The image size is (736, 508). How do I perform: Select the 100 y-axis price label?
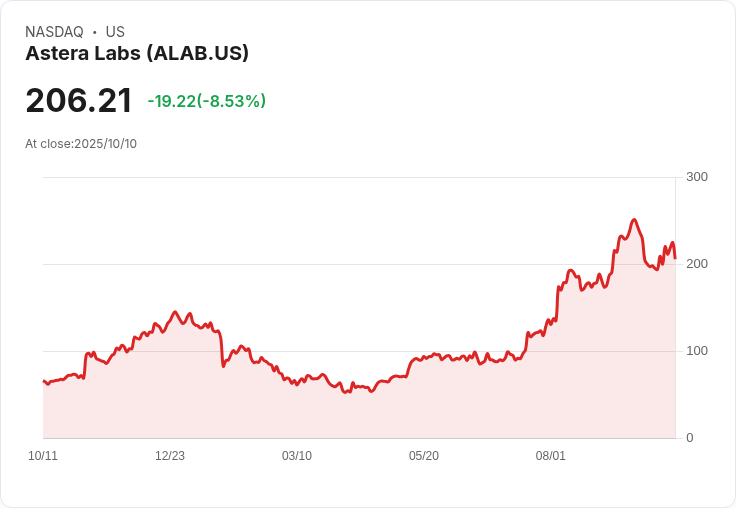697,351
